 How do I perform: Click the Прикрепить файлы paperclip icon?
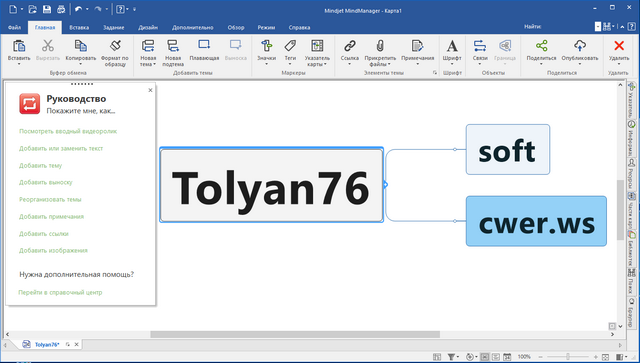pos(380,46)
